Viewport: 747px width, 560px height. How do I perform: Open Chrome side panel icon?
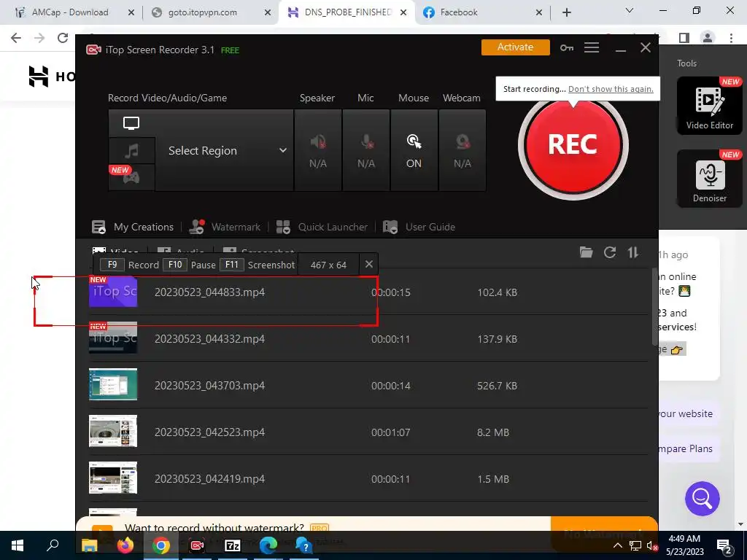point(684,38)
